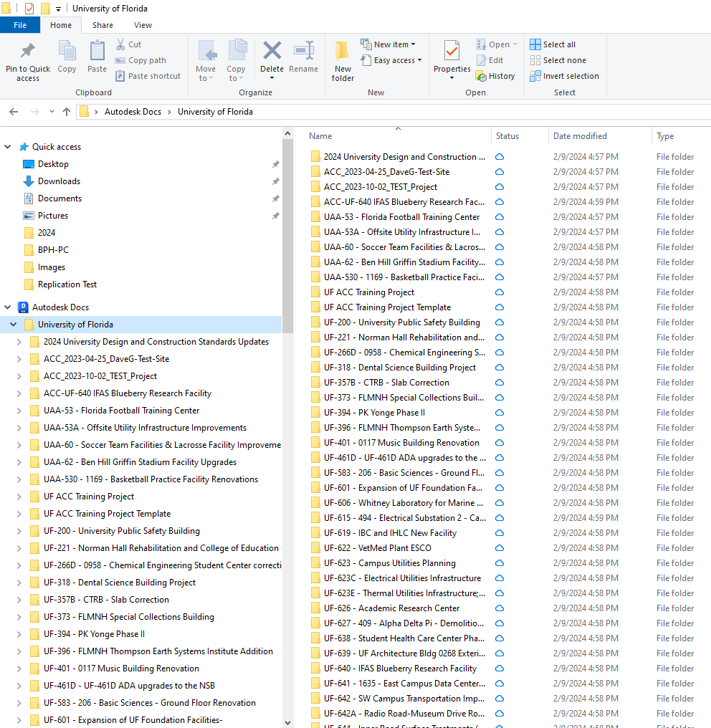Sort by the Status column header
Image resolution: width=711 pixels, height=728 pixels.
pos(507,136)
